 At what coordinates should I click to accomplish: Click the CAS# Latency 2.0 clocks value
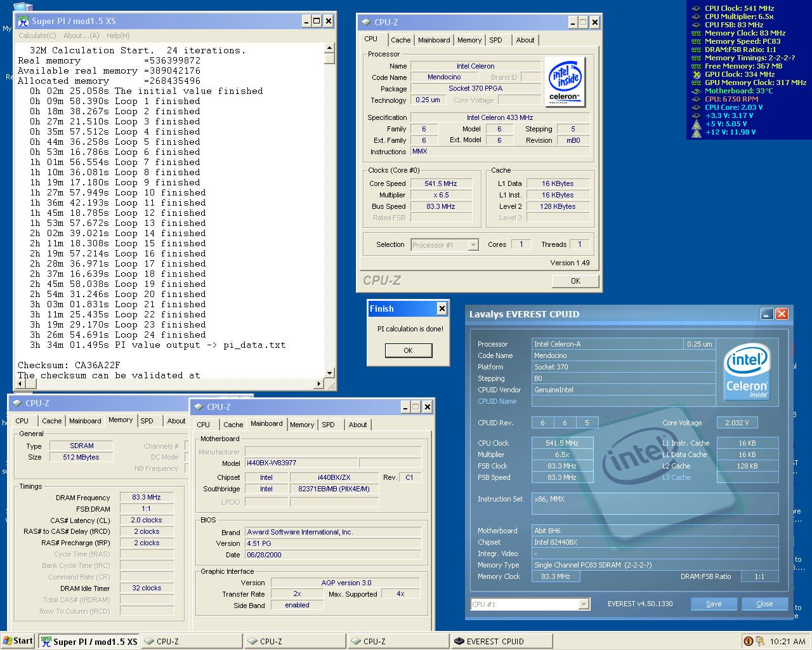tap(147, 521)
